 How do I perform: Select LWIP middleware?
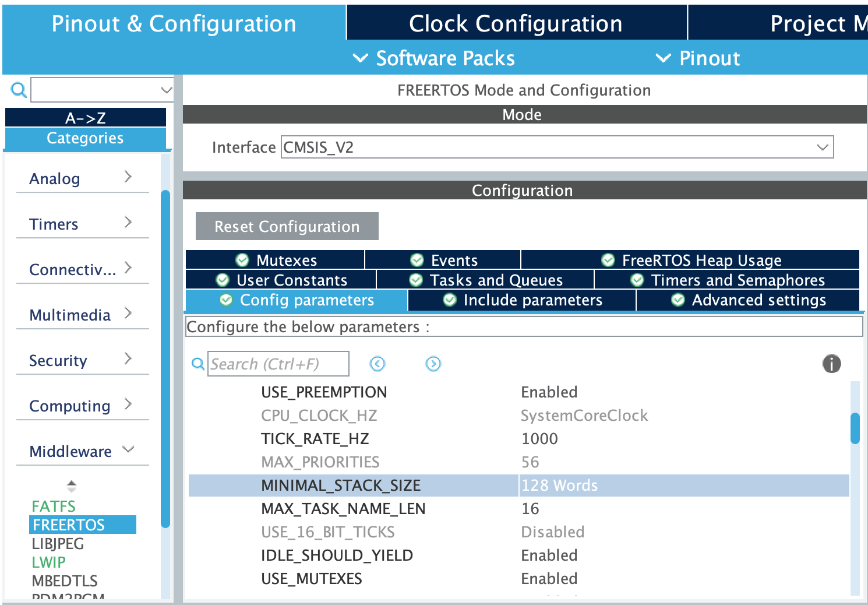[x=48, y=562]
